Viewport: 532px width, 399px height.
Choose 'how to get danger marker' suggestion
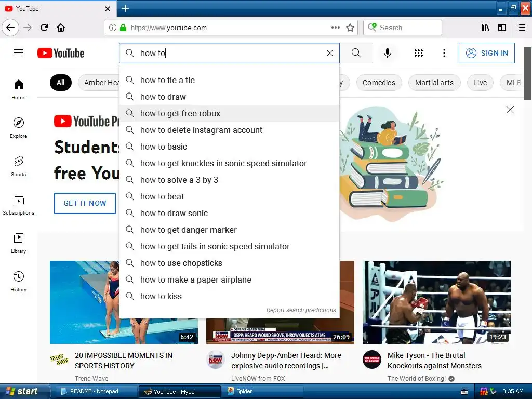(x=229, y=230)
